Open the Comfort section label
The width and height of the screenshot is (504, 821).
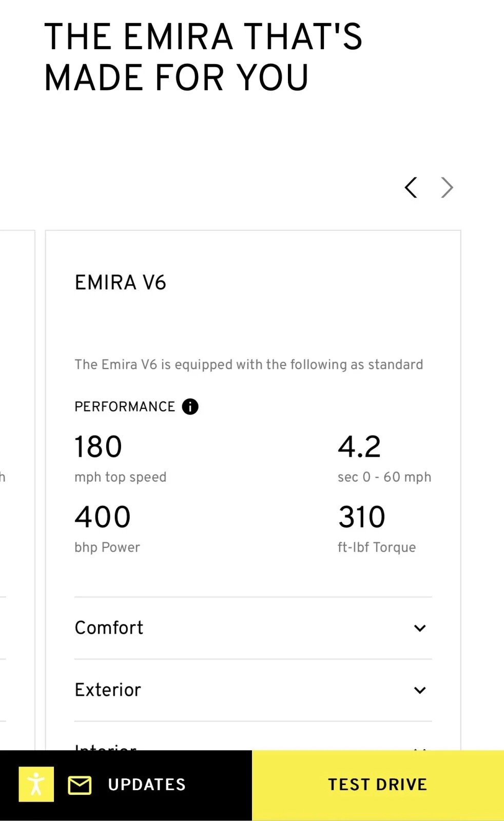pyautogui.click(x=109, y=628)
